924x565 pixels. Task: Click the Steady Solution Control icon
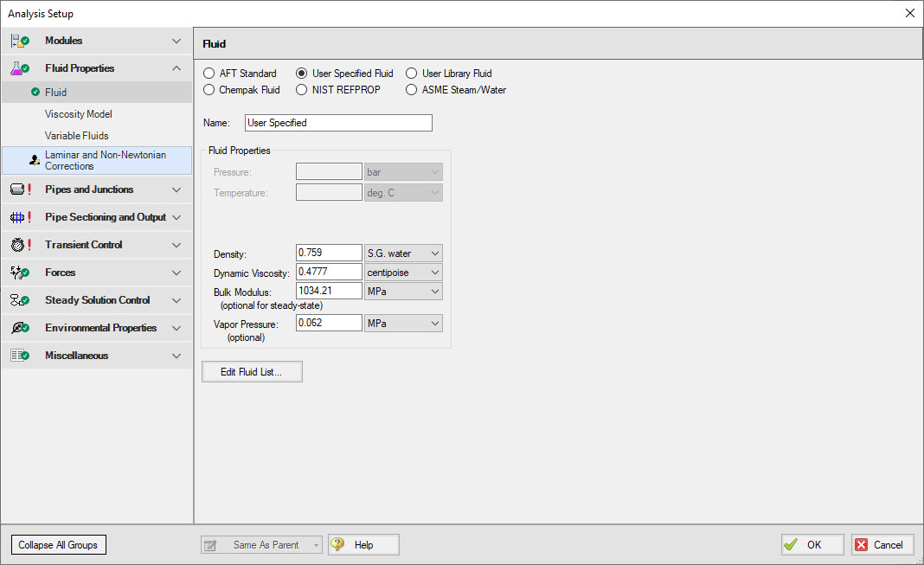[20, 300]
